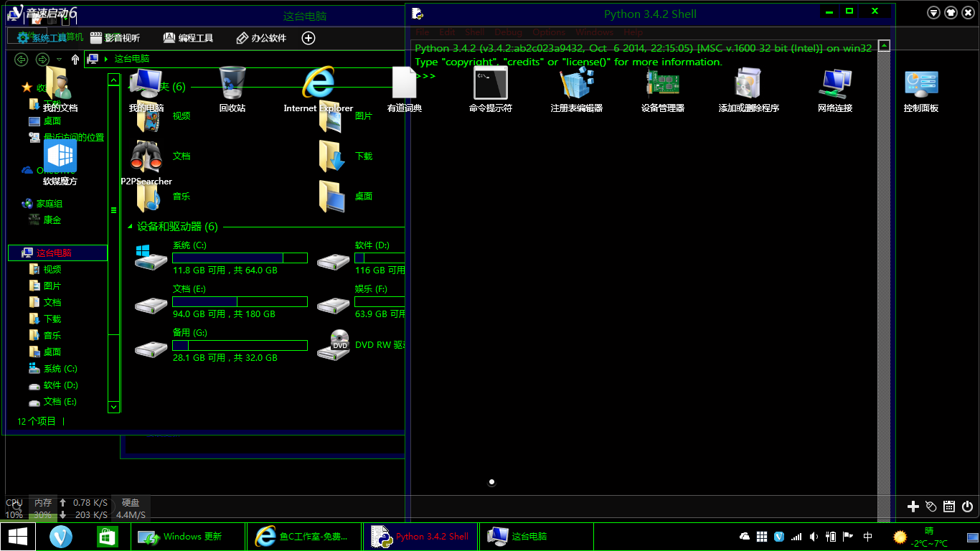Switch to the 编程工具 launcher tab
Screen dimensions: 980x551
tap(188, 38)
